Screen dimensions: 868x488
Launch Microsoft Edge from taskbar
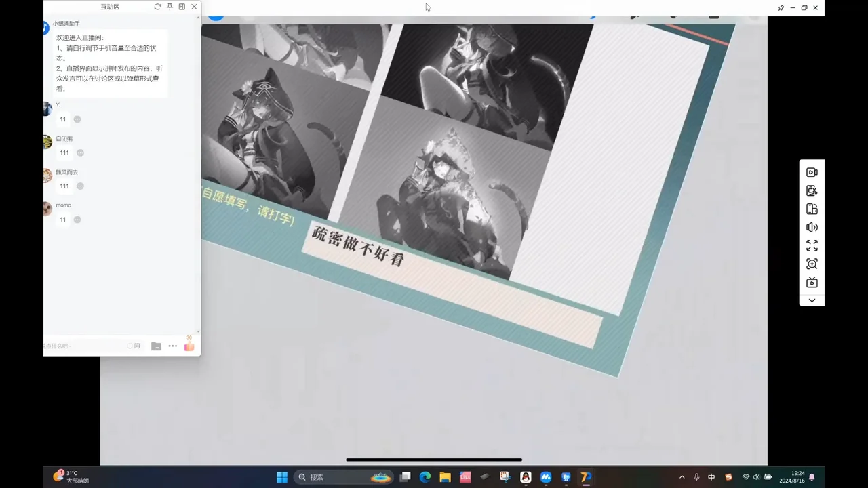425,477
